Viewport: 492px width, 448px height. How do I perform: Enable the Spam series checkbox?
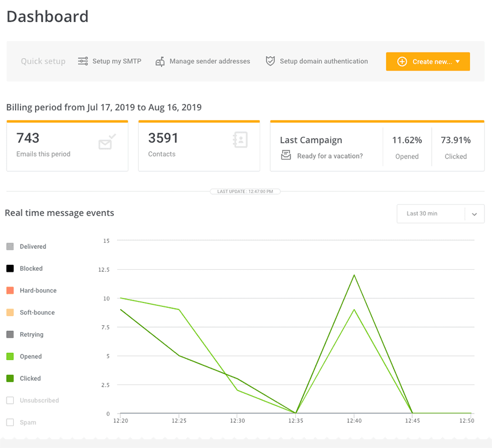[10, 422]
